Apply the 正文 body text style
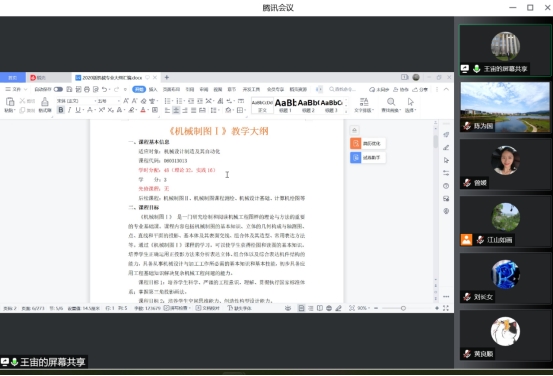This screenshot has height=376, width=553. (x=262, y=105)
